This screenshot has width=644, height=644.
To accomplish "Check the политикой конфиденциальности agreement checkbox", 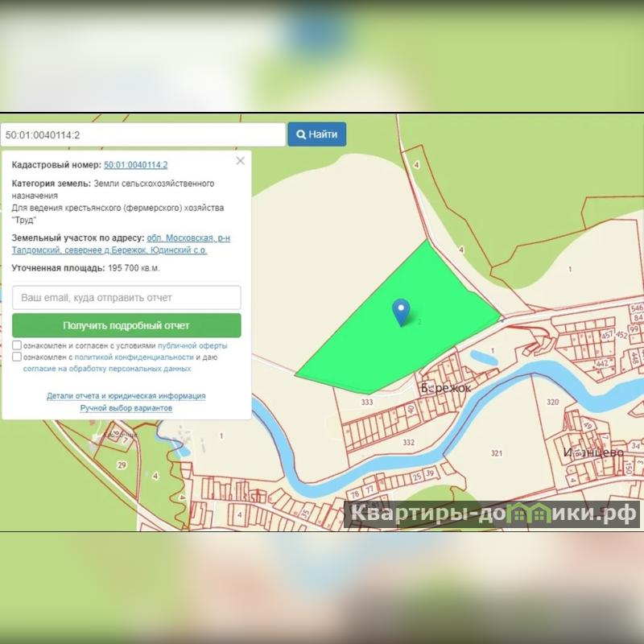I will [17, 357].
